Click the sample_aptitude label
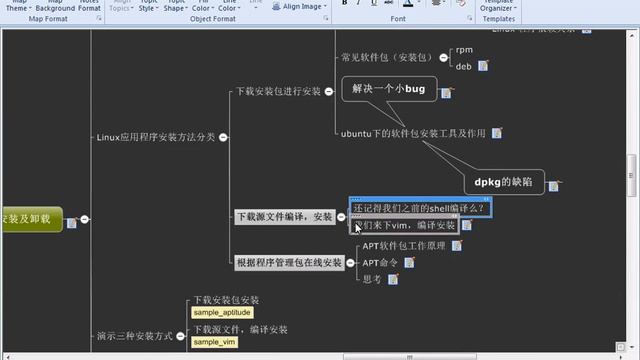This screenshot has width=640, height=360. click(222, 313)
